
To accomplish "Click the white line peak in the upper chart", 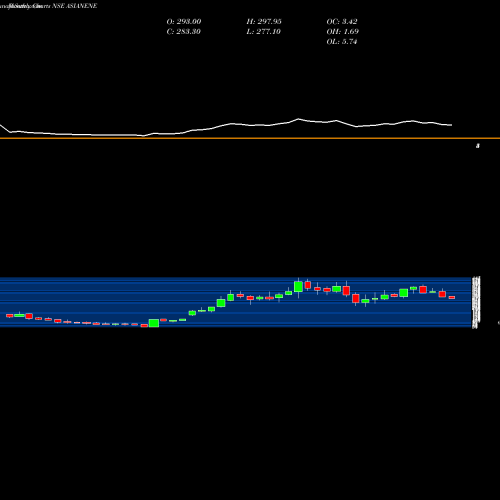I will [298, 119].
